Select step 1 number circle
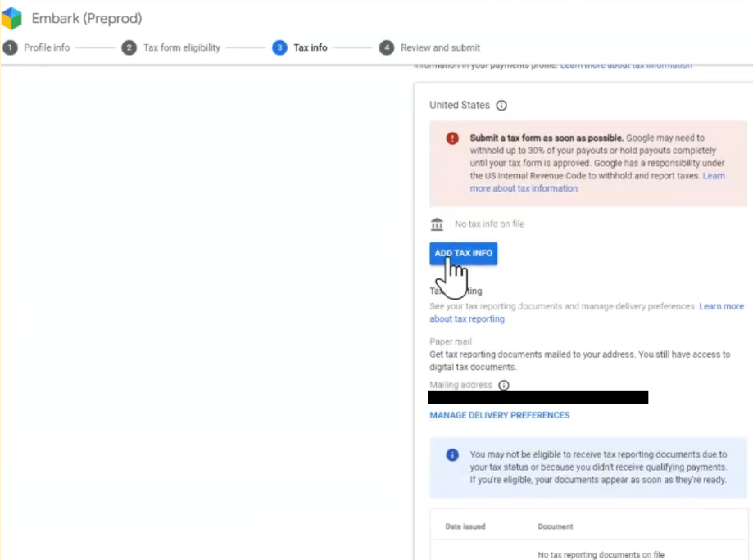This screenshot has height=560, width=753. coord(10,48)
